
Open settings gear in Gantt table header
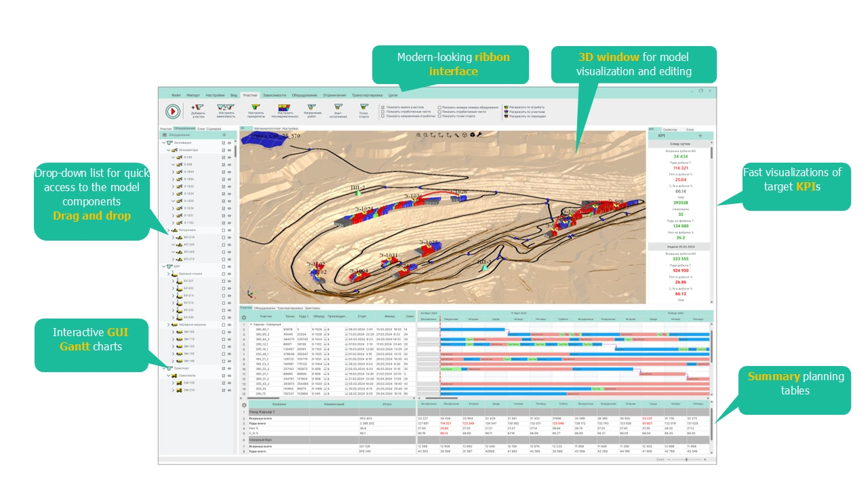click(x=244, y=317)
